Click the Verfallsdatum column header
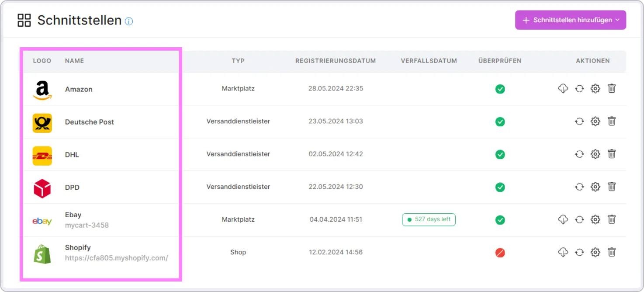Image resolution: width=644 pixels, height=292 pixels. click(x=429, y=61)
